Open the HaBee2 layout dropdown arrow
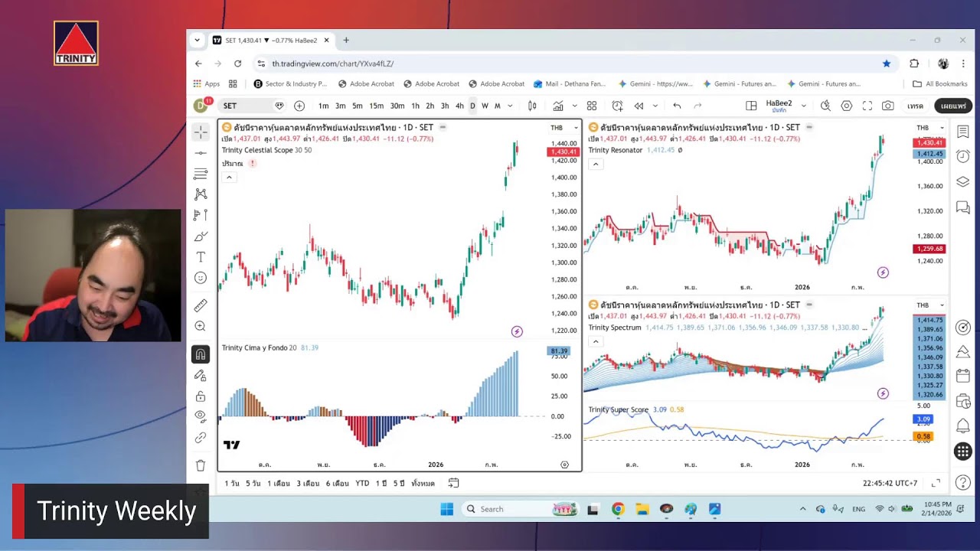980x551 pixels. coord(803,106)
